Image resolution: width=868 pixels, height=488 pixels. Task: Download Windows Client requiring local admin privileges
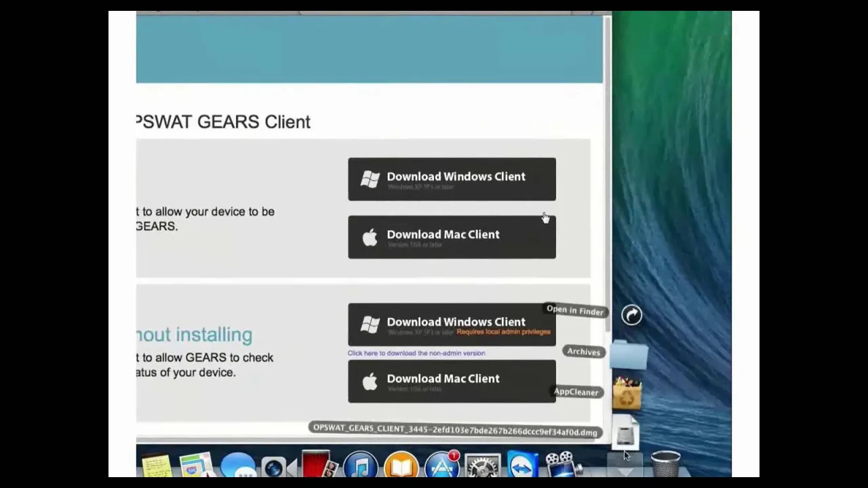pyautogui.click(x=452, y=325)
